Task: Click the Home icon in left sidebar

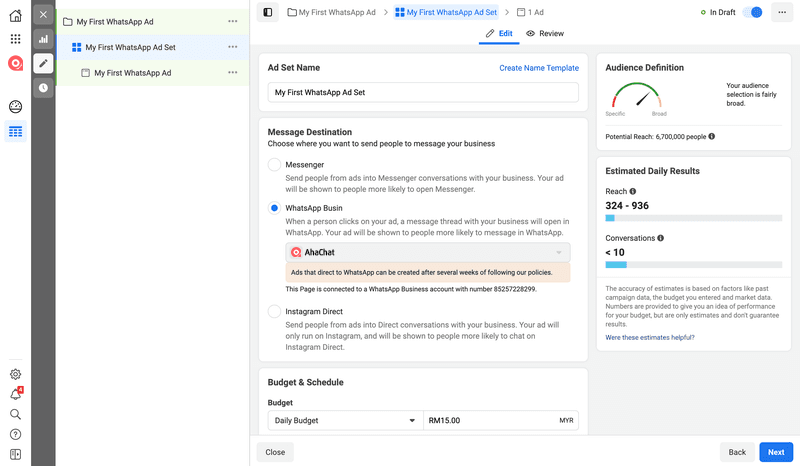Action: [x=15, y=16]
